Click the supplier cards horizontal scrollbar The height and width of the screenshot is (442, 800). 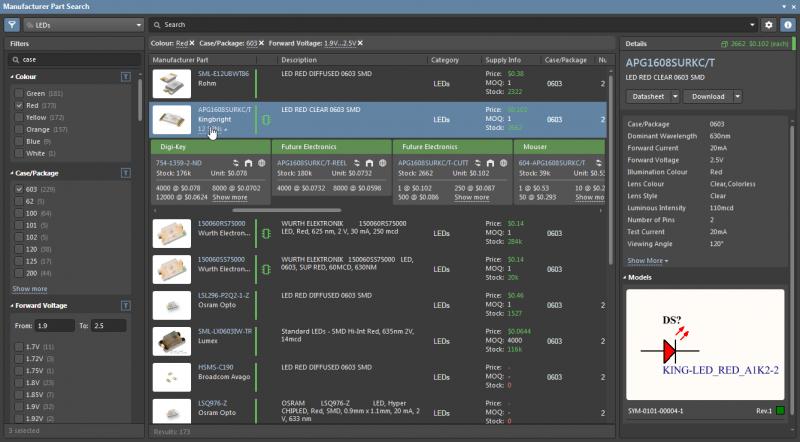[287, 210]
